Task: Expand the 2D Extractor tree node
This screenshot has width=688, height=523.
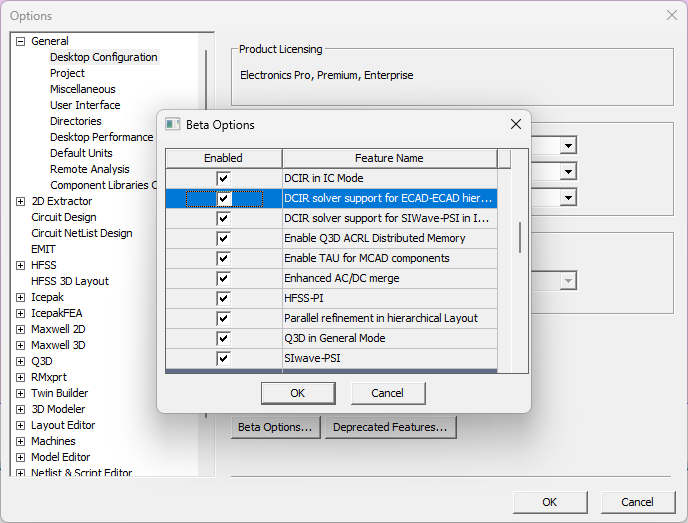Action: click(x=20, y=201)
